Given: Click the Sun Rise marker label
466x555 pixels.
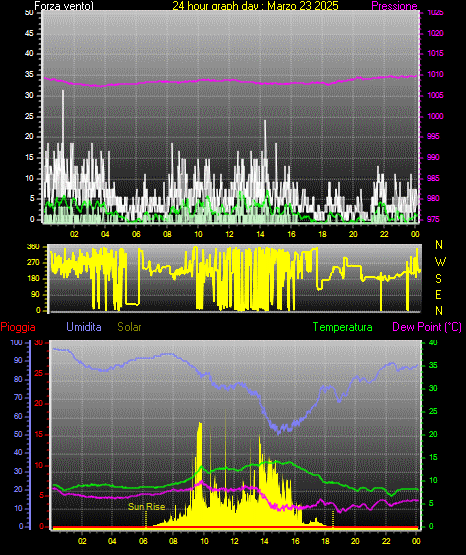Looking at the screenshot, I should tap(146, 507).
